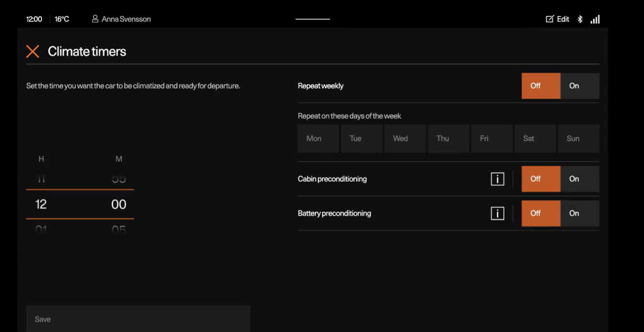Pick hour 11 in the hour wheel

pyautogui.click(x=41, y=179)
